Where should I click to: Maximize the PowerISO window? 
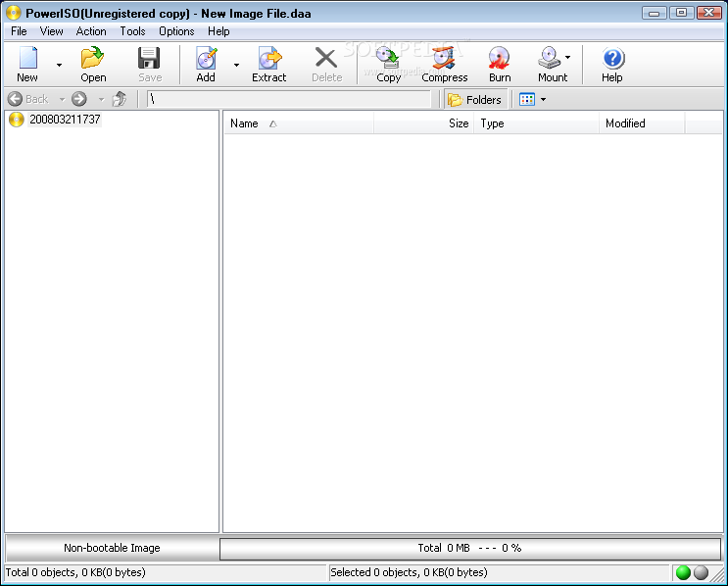tap(681, 13)
